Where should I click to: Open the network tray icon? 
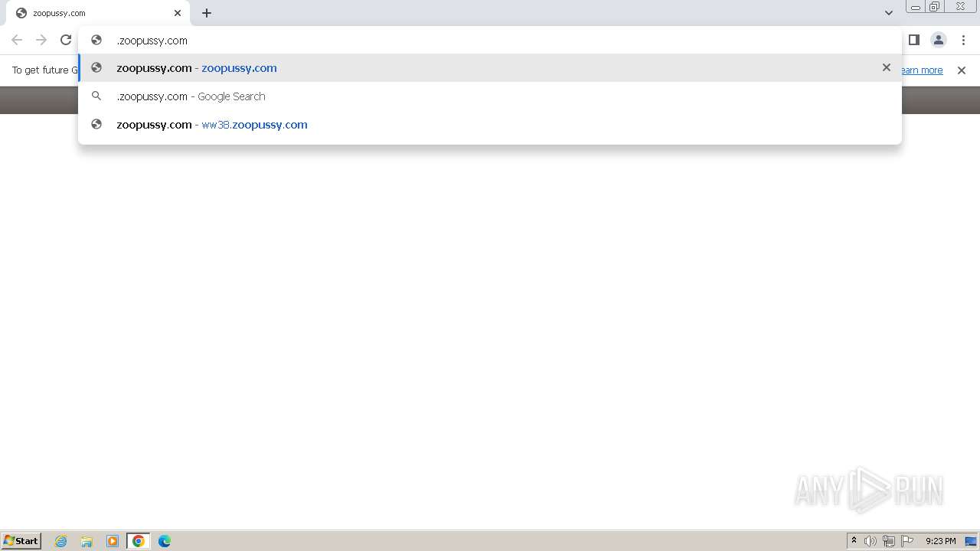[x=889, y=541]
